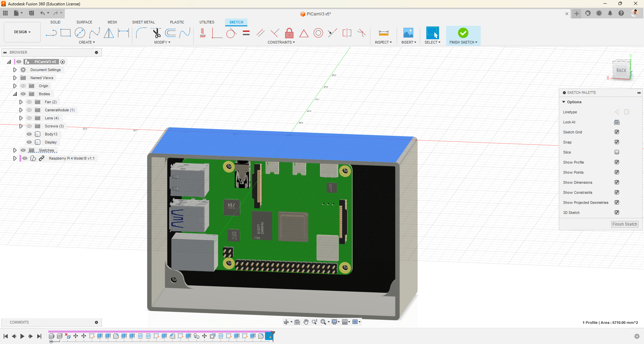Toggle the Show Profile checkbox
This screenshot has height=344, width=644.
(617, 162)
